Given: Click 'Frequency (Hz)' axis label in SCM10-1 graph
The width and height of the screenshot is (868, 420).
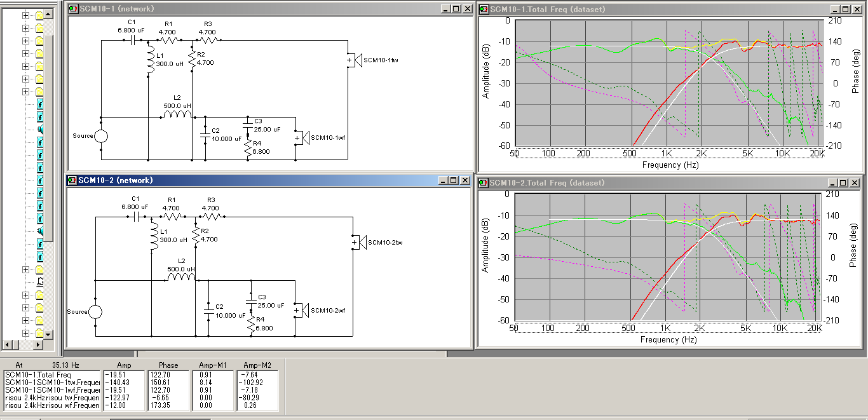Looking at the screenshot, I should tap(670, 165).
